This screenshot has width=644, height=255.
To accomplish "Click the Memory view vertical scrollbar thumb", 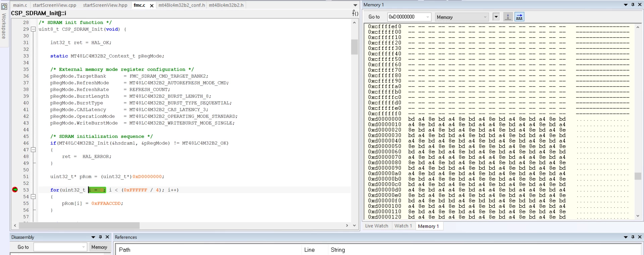I will click(638, 176).
